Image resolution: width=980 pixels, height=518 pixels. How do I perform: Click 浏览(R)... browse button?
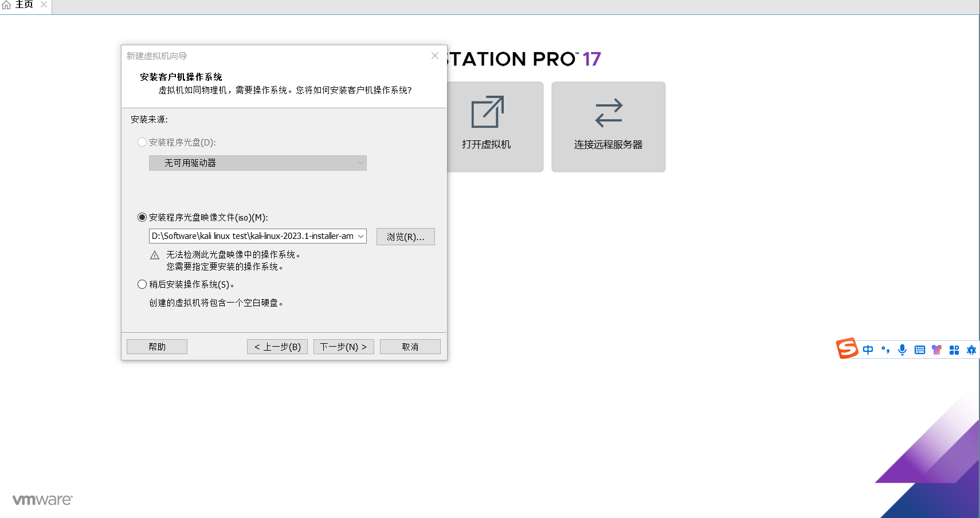(x=405, y=237)
